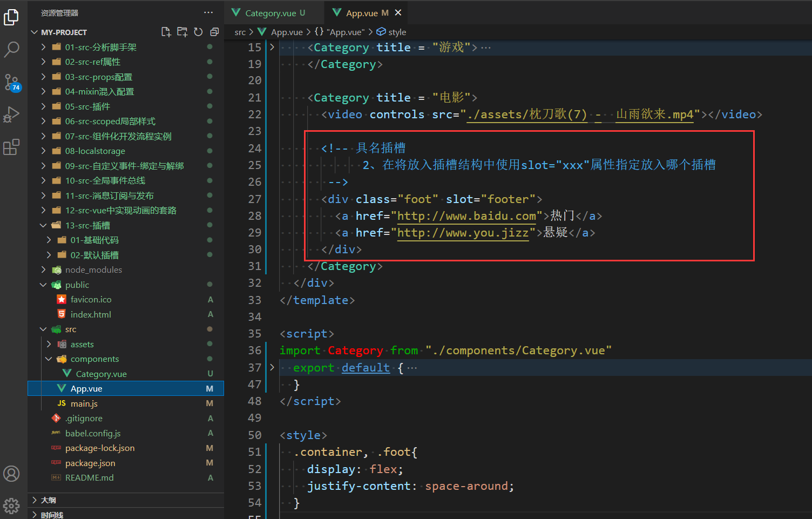
Task: Click src in the breadcrumb
Action: click(x=240, y=32)
